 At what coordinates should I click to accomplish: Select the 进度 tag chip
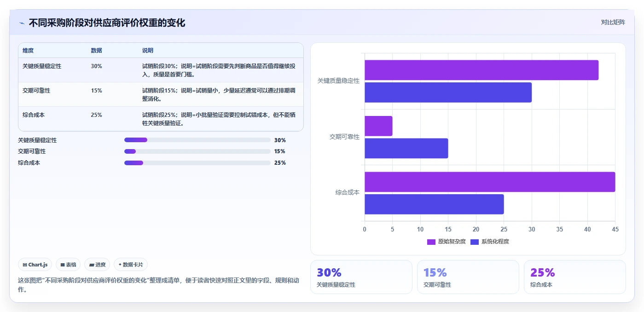(x=97, y=265)
